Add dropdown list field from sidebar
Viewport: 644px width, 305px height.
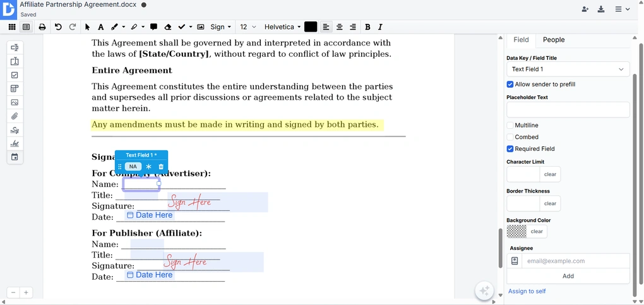15,89
